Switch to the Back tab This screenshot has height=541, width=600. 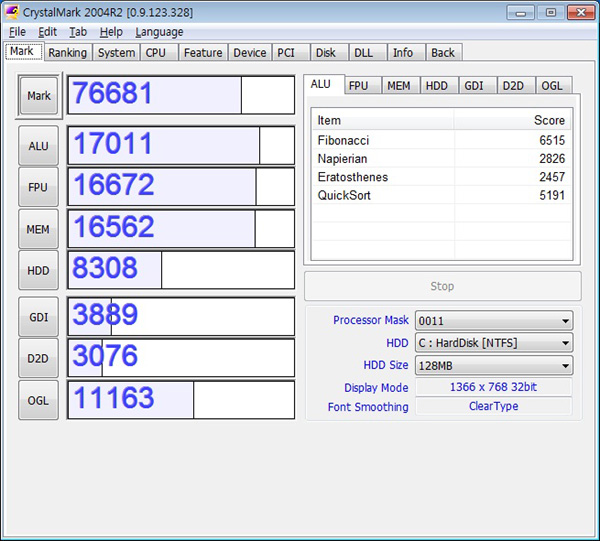click(x=444, y=52)
